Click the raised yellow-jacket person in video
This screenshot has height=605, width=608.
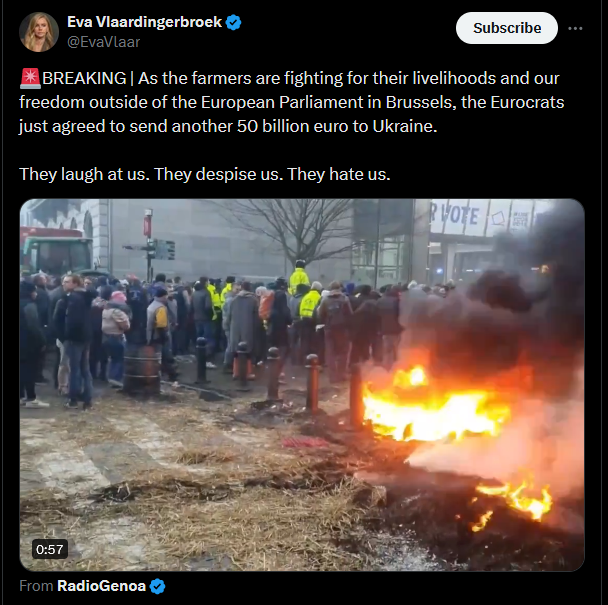(x=299, y=278)
